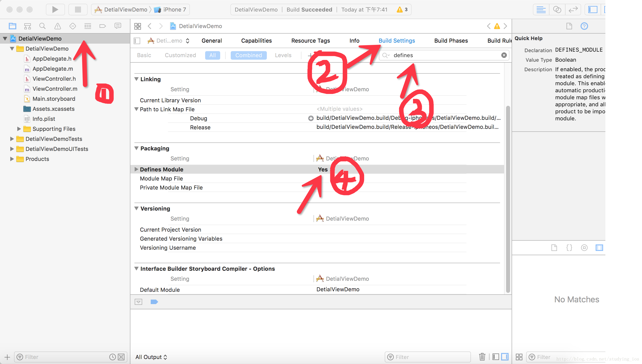Toggle breakpoints in debug bar
The width and height of the screenshot is (642, 364).
click(154, 302)
